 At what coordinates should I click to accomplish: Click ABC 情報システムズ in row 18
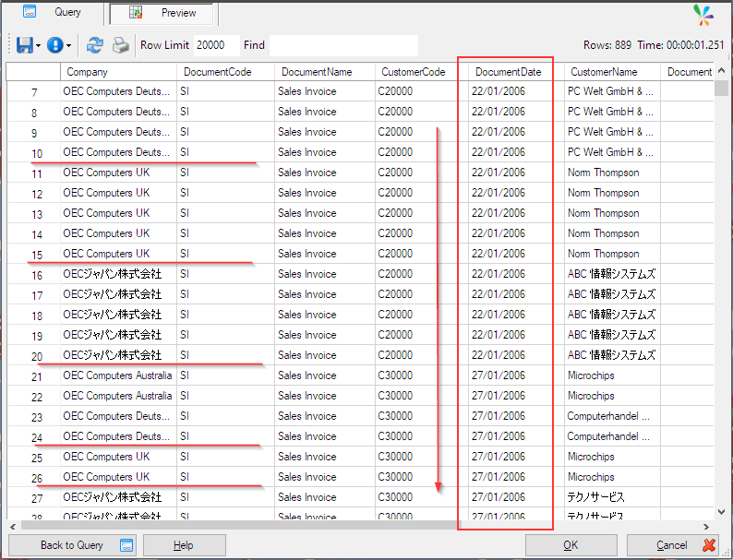tap(612, 315)
